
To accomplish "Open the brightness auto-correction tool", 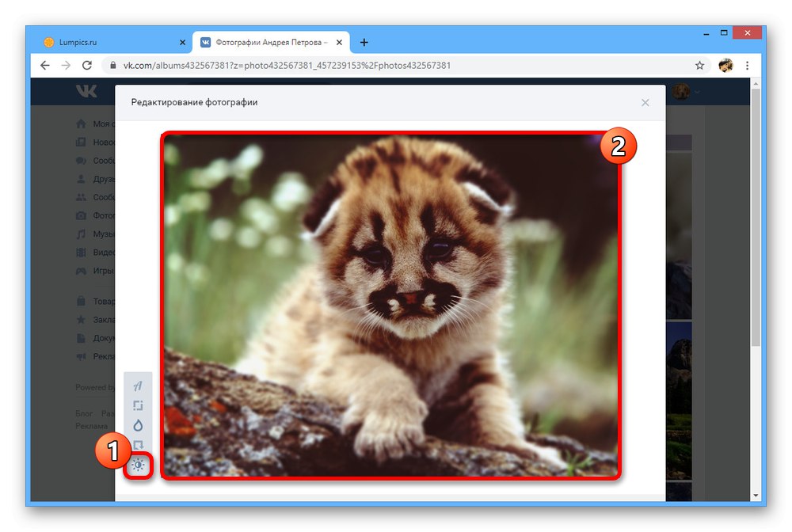I will click(x=138, y=465).
